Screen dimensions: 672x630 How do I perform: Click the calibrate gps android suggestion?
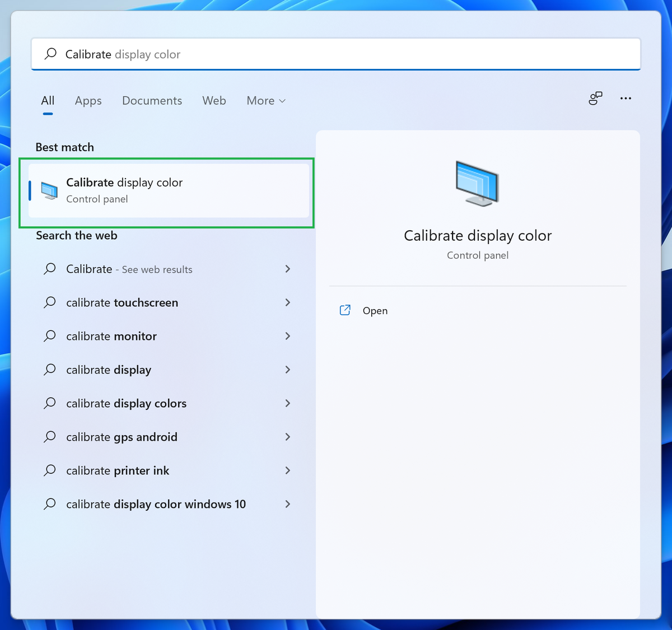point(122,437)
